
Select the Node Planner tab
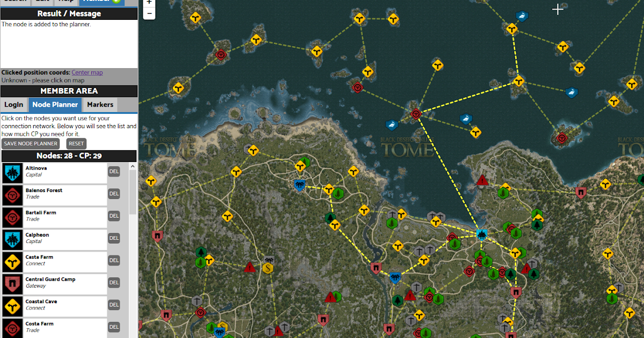(x=55, y=105)
